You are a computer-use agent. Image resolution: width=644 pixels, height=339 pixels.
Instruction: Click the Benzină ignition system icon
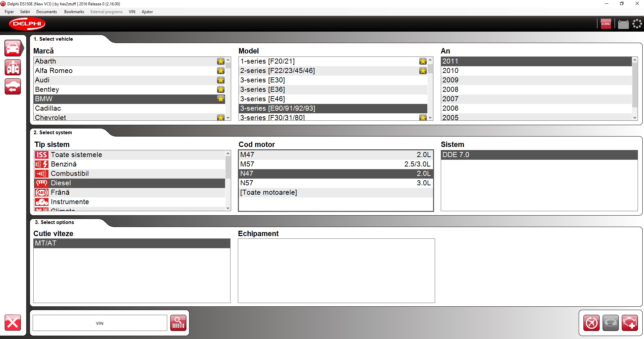pyautogui.click(x=42, y=164)
